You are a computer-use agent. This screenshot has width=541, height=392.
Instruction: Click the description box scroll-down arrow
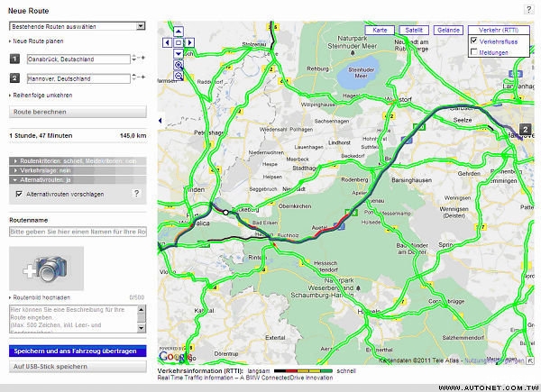tap(142, 328)
